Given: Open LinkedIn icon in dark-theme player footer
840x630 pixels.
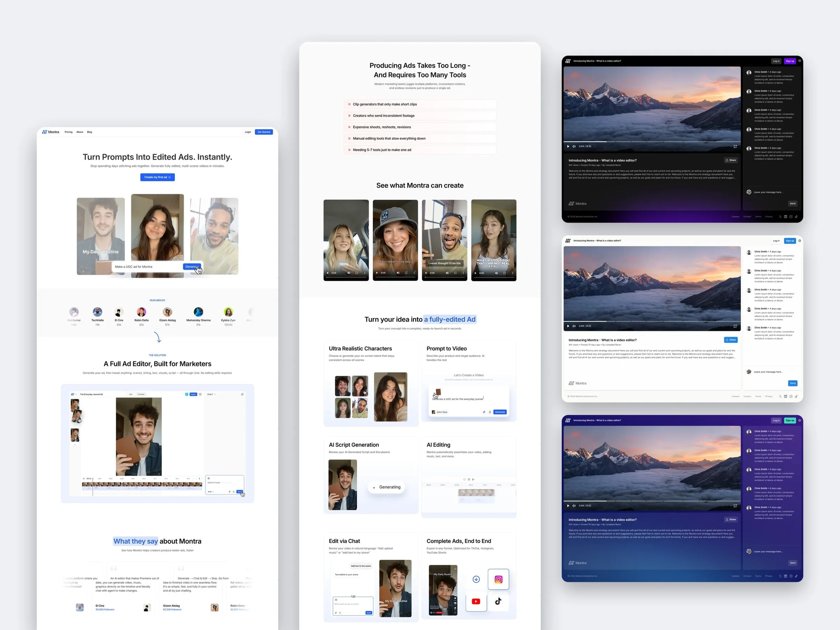Looking at the screenshot, I should [786, 216].
